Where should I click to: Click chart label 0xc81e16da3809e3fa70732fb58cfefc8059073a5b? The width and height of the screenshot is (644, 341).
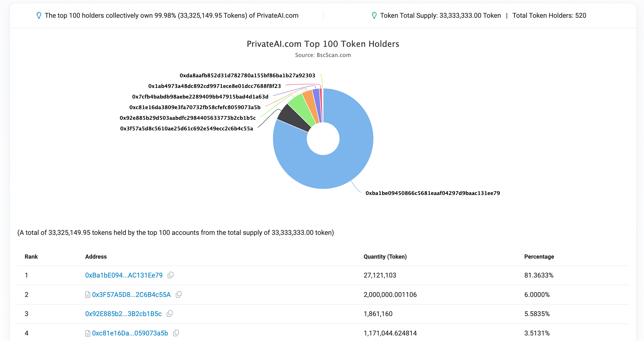pyautogui.click(x=195, y=107)
